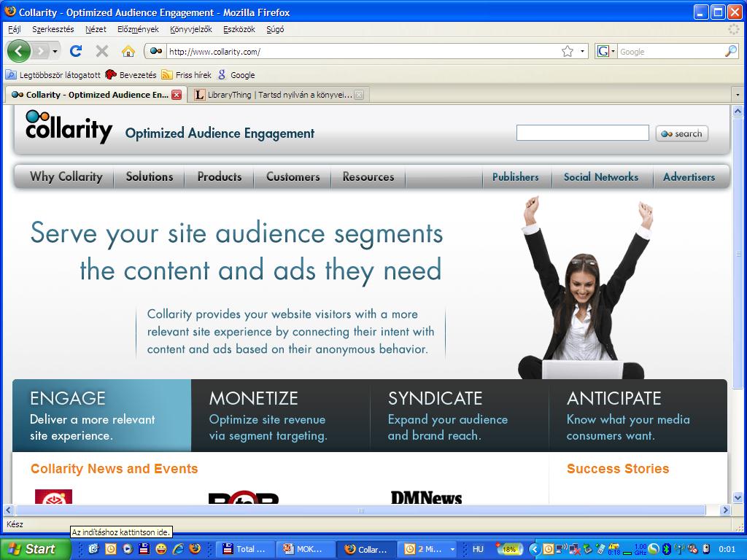Open the Könyvjelzők menu
Screen dimensions: 747x560
[x=191, y=29]
